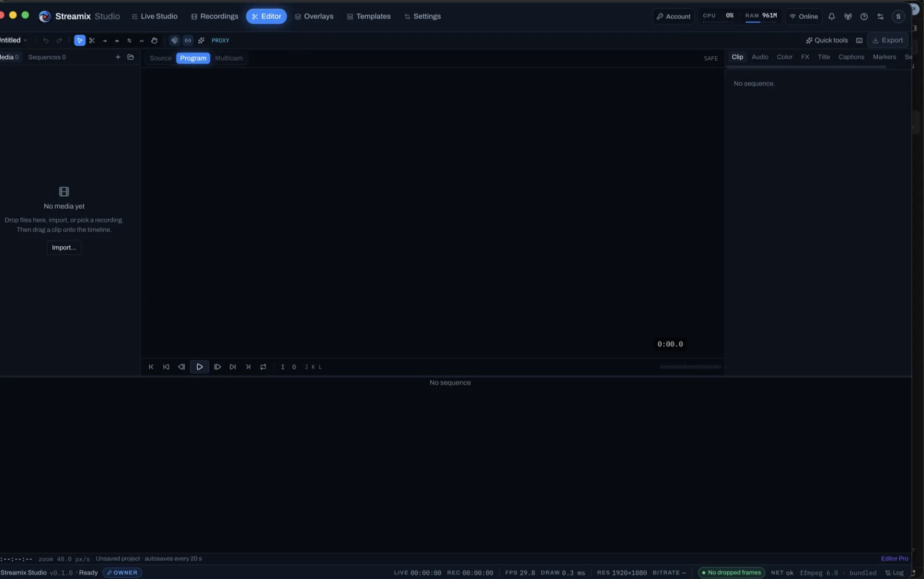Screen dimensions: 924x579
Task: Open the Recordings tab
Action: tap(215, 16)
